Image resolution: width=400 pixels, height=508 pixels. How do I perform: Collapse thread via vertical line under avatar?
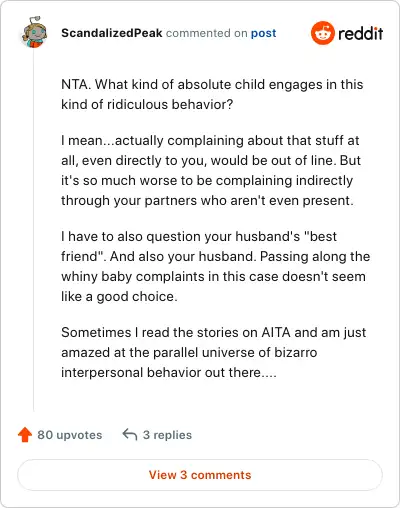33,230
